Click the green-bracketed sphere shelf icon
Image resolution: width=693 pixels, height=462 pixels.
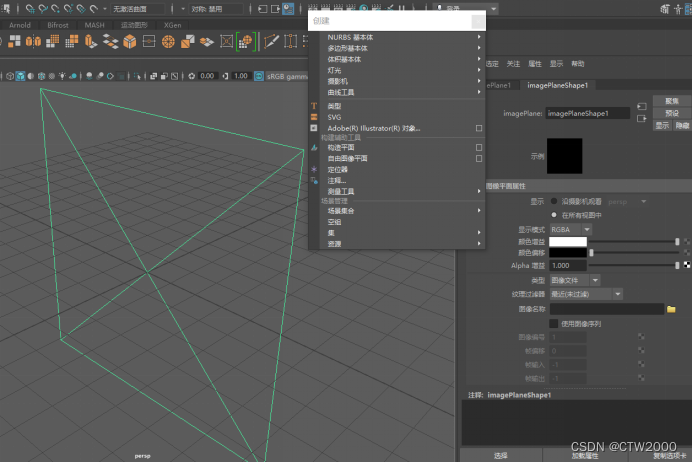coord(246,42)
